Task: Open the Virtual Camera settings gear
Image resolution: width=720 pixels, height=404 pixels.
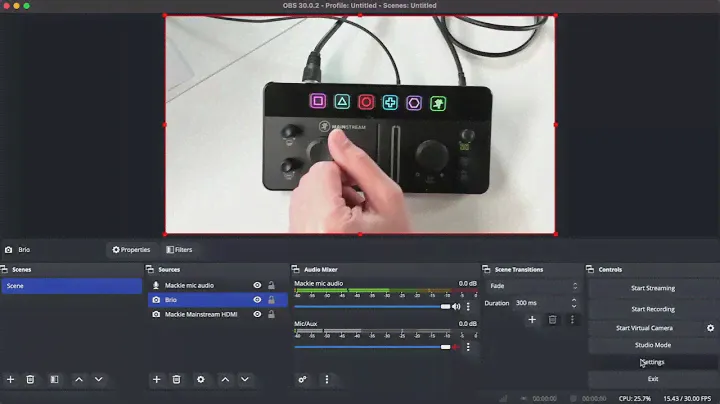Action: click(711, 328)
